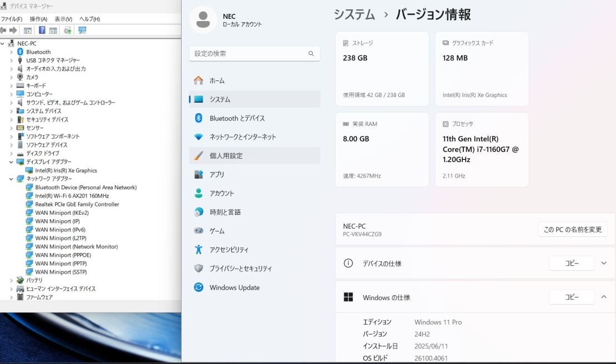Open 個人用設定 settings
The height and width of the screenshot is (364, 616).
pos(254,156)
